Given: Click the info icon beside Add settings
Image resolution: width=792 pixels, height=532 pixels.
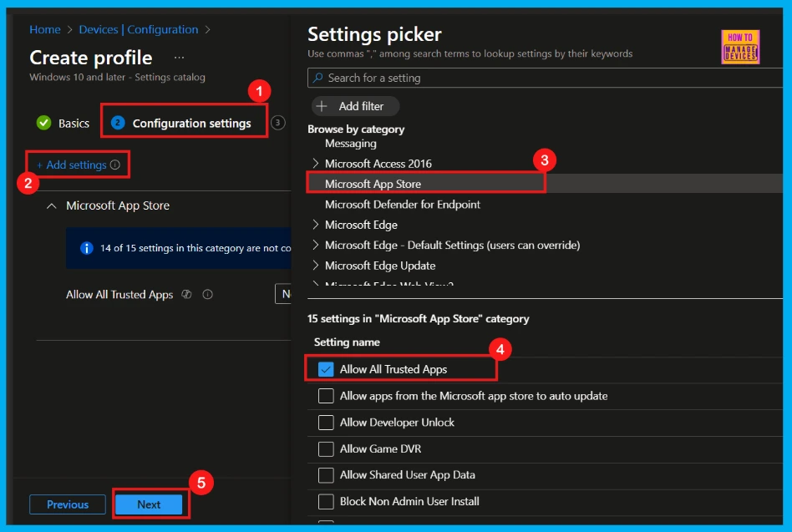Looking at the screenshot, I should (x=115, y=165).
